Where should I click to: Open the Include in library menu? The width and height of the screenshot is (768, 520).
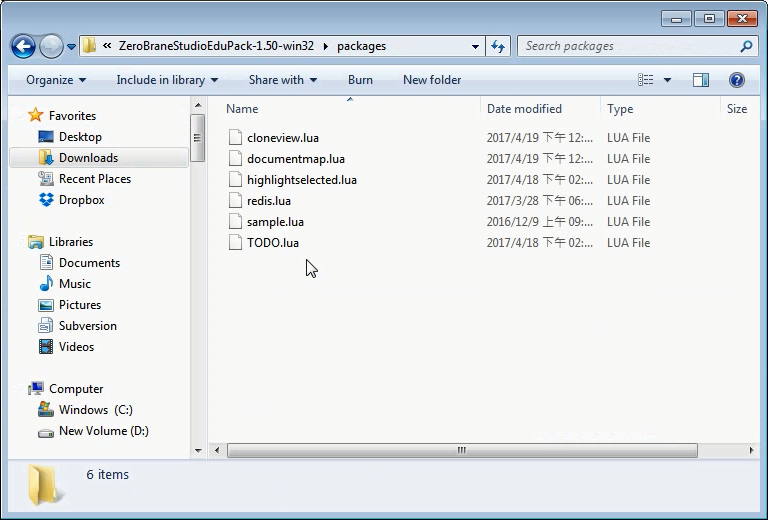pyautogui.click(x=167, y=80)
